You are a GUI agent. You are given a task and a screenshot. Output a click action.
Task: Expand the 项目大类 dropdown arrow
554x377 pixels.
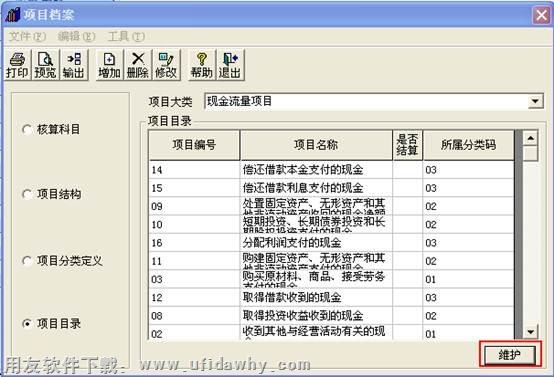point(535,101)
